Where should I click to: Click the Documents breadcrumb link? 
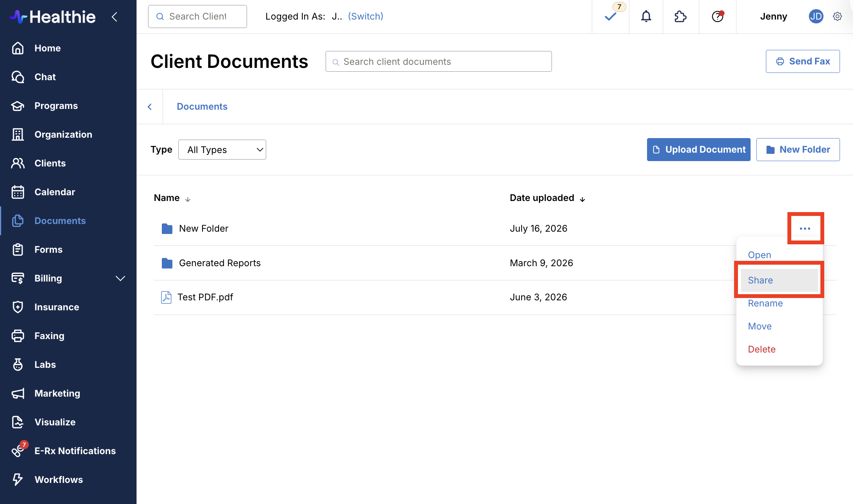coord(202,107)
